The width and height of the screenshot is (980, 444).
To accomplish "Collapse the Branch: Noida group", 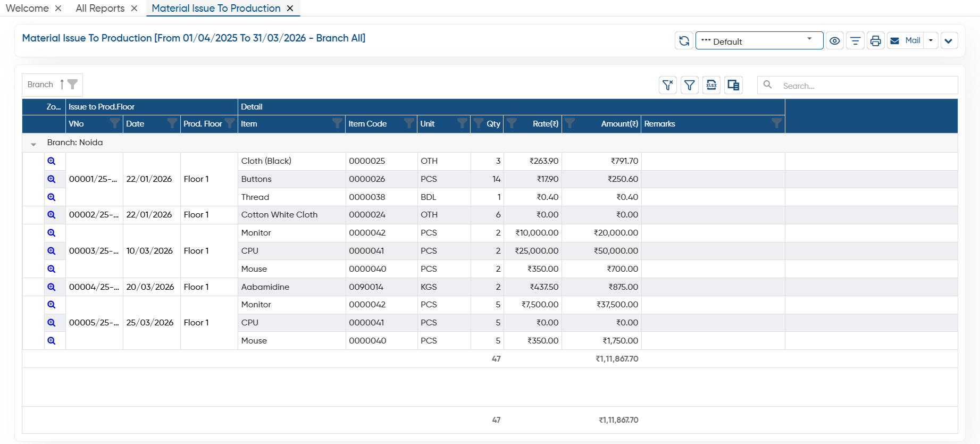I will (x=33, y=144).
